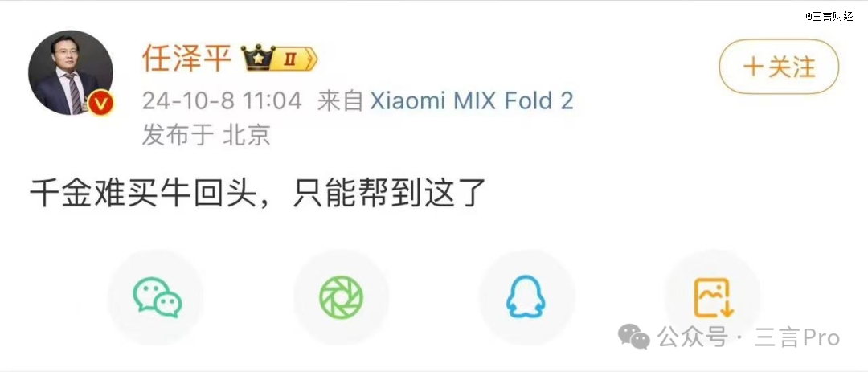
Task: Tap the @三言财经 watermark
Action: tap(829, 16)
